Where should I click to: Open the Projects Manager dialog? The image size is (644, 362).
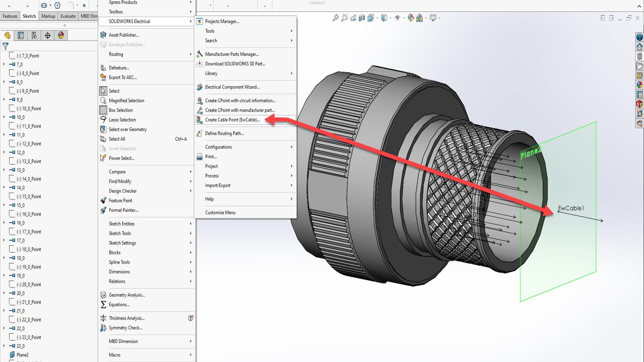coord(222,21)
